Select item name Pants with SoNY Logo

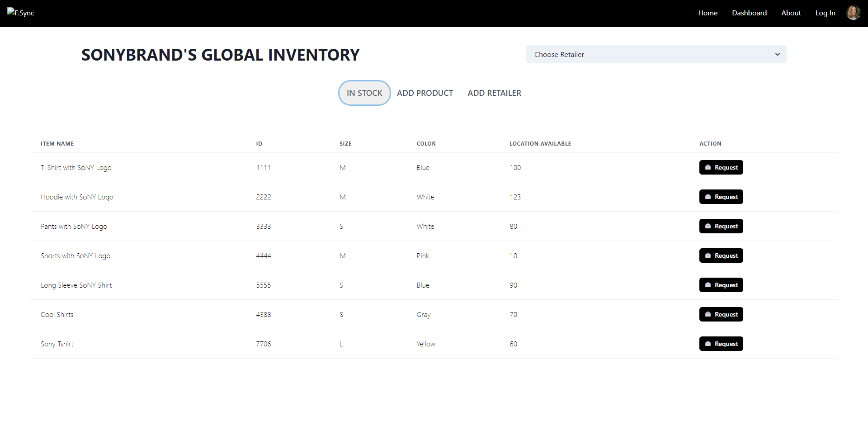pos(74,226)
